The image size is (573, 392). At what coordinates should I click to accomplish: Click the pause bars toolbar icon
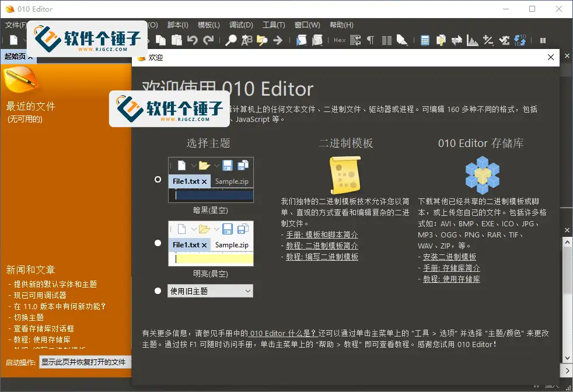pyautogui.click(x=543, y=41)
